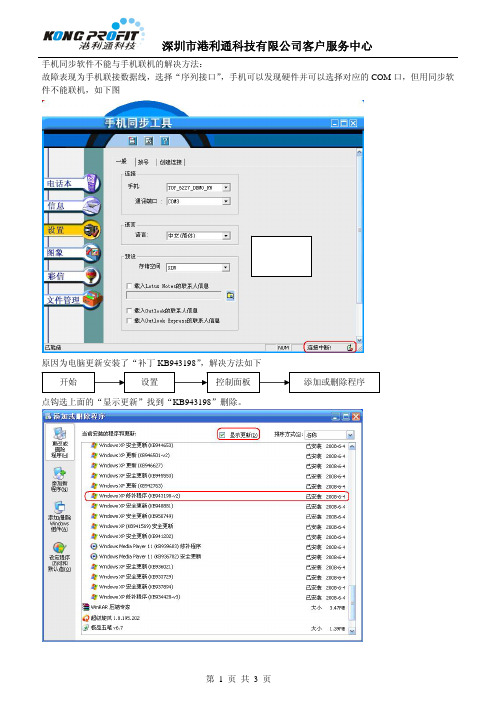Select Windows Media Player 11 安全更新 row
The image size is (496, 702).
tap(218, 556)
